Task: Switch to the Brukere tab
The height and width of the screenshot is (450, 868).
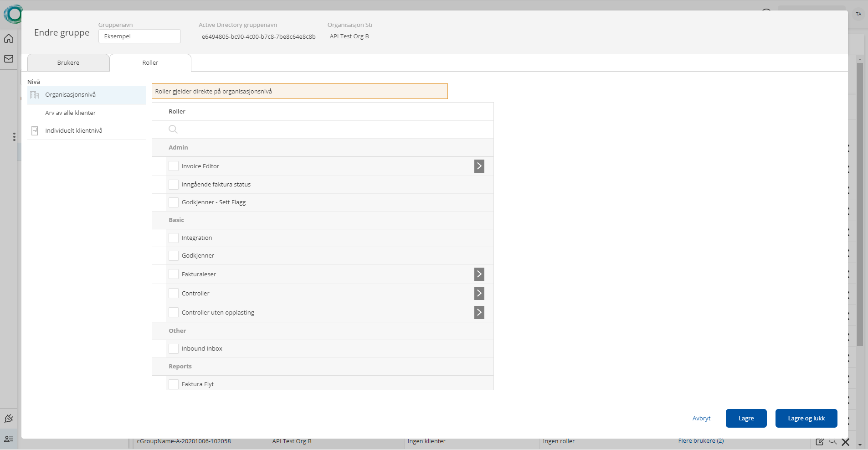Action: [x=68, y=63]
